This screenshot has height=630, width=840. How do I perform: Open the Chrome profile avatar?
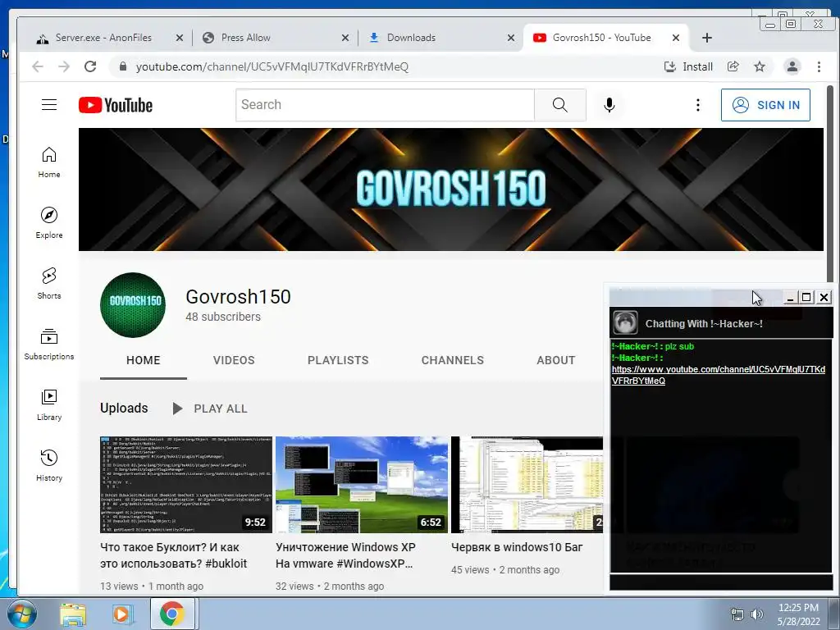click(792, 66)
